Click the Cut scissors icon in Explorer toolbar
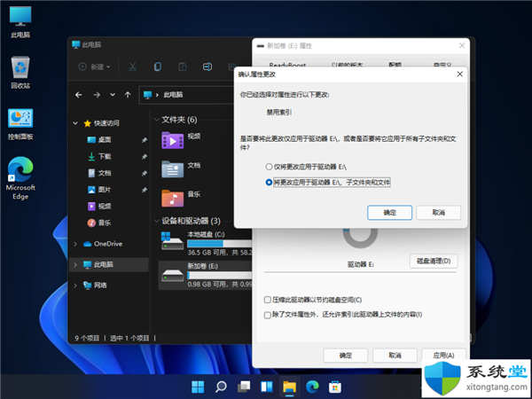 click(132, 66)
